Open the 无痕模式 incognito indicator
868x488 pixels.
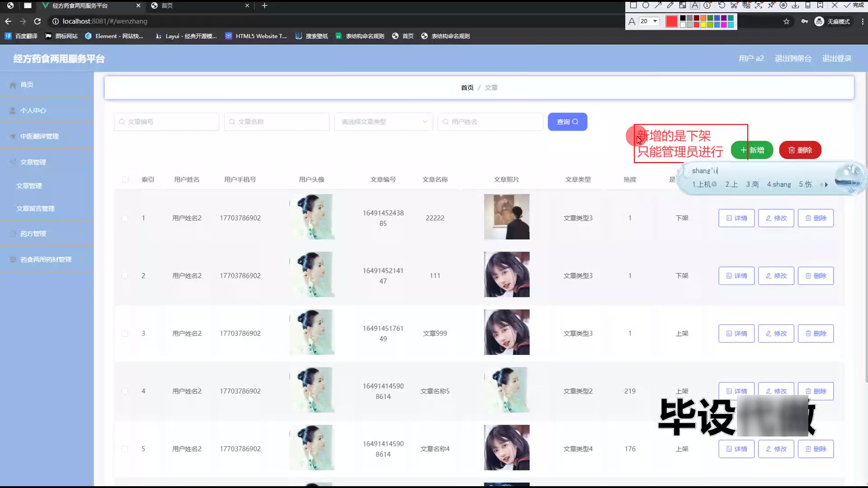point(832,21)
